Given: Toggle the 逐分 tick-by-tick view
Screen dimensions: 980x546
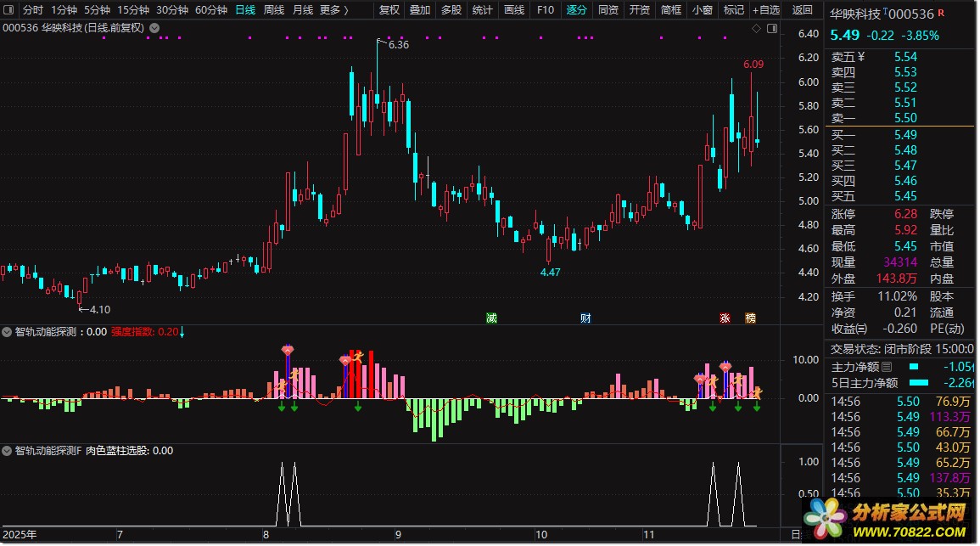Looking at the screenshot, I should [x=576, y=10].
